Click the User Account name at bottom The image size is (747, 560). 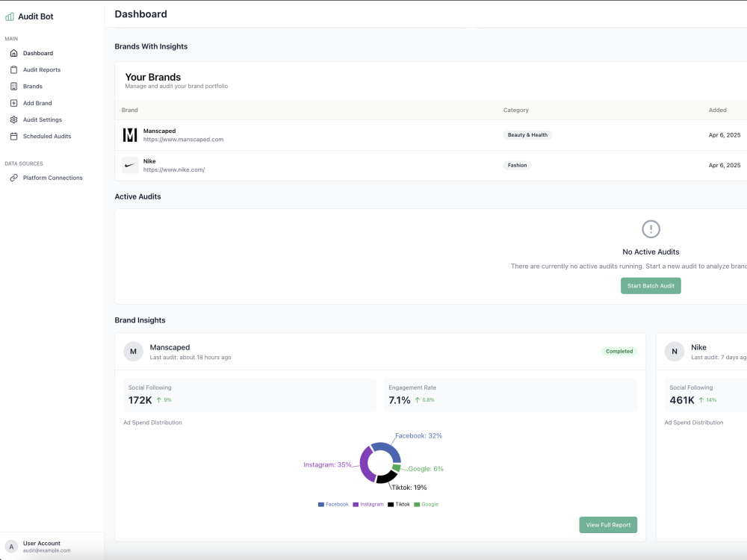[42, 544]
